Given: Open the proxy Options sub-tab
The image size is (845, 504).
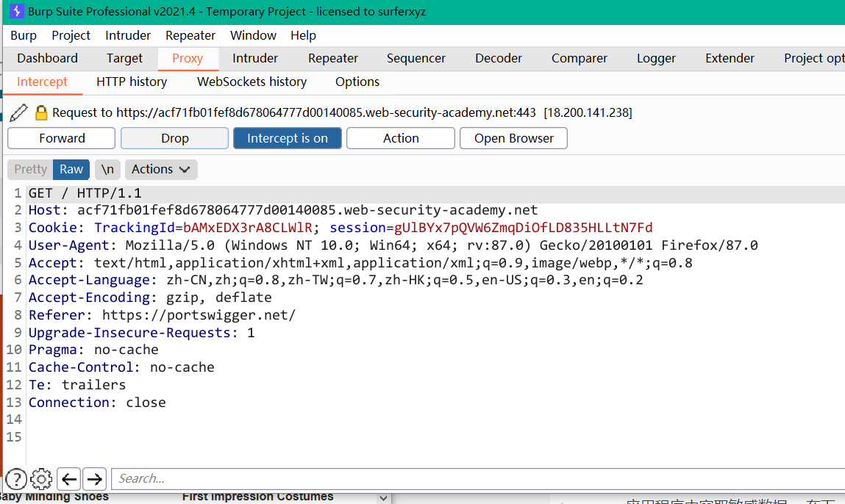Looking at the screenshot, I should coord(357,82).
